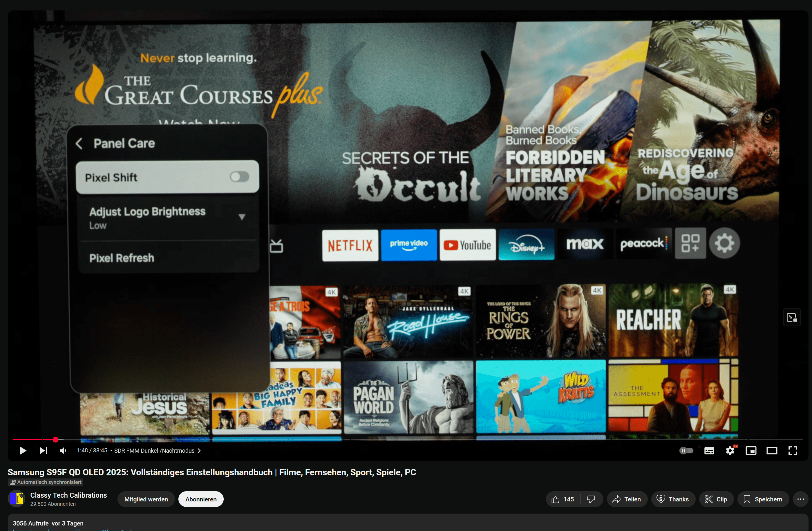Play the video
Image resolution: width=812 pixels, height=531 pixels.
point(23,451)
